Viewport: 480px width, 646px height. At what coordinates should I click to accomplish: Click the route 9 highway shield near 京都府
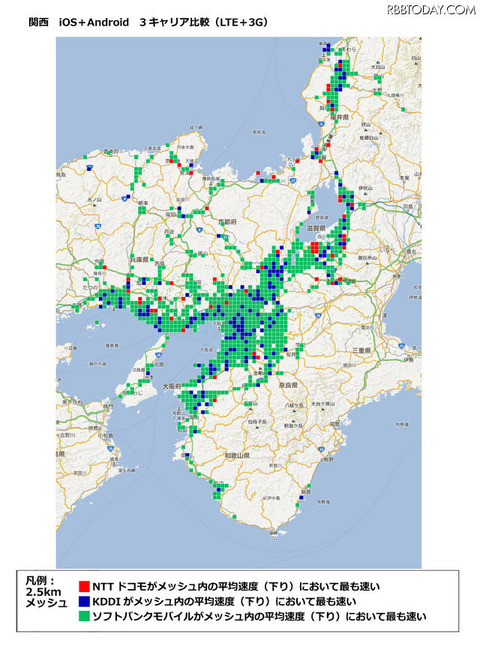[199, 229]
